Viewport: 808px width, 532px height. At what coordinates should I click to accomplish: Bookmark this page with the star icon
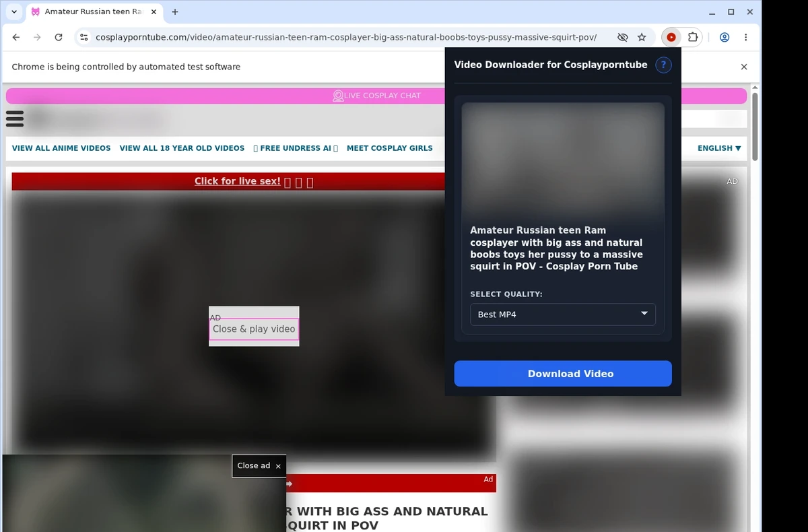(x=642, y=38)
